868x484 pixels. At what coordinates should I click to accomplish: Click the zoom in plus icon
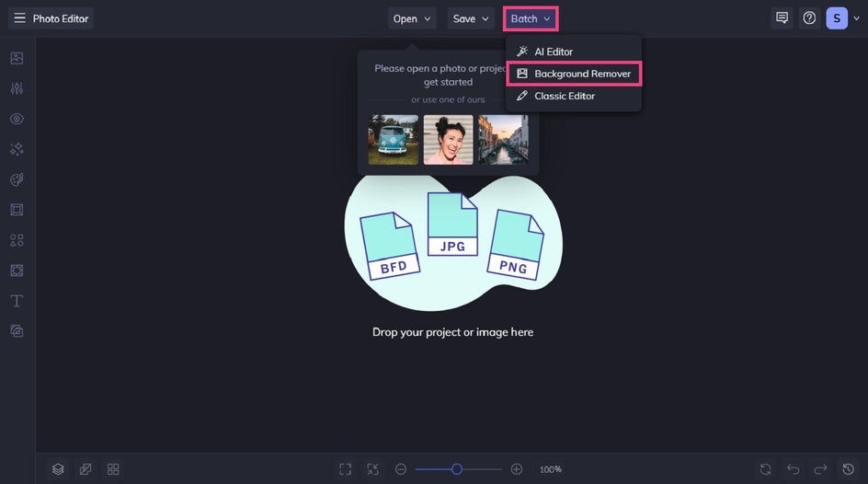tap(517, 469)
